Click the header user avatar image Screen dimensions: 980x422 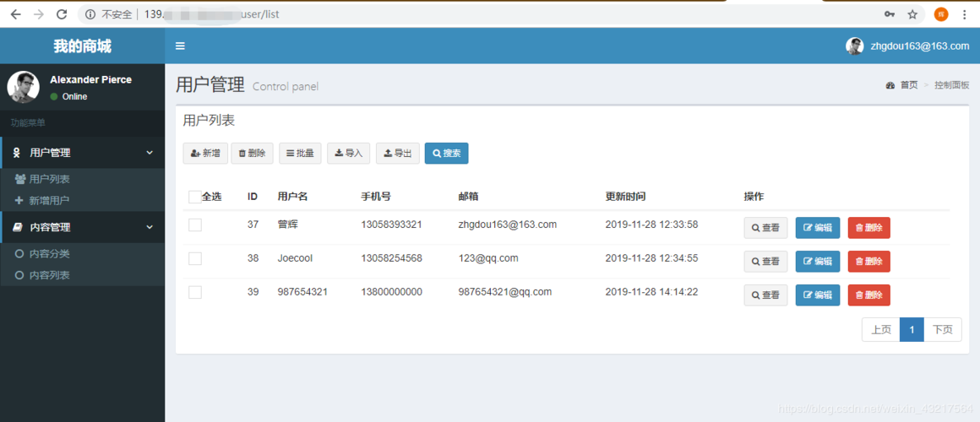coord(854,46)
